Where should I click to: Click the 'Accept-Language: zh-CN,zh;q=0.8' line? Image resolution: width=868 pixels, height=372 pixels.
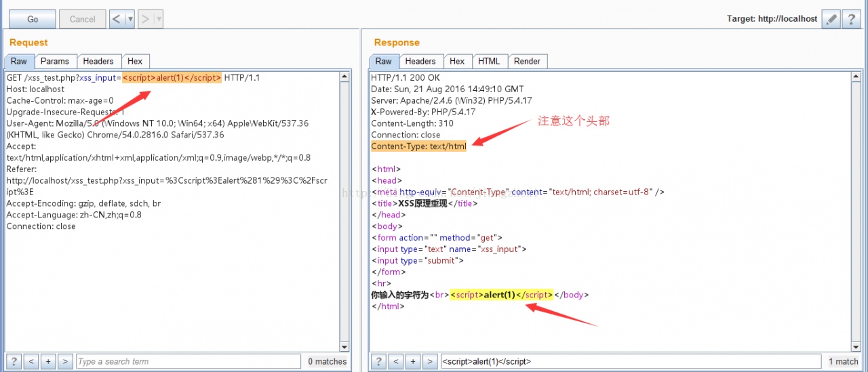click(74, 215)
